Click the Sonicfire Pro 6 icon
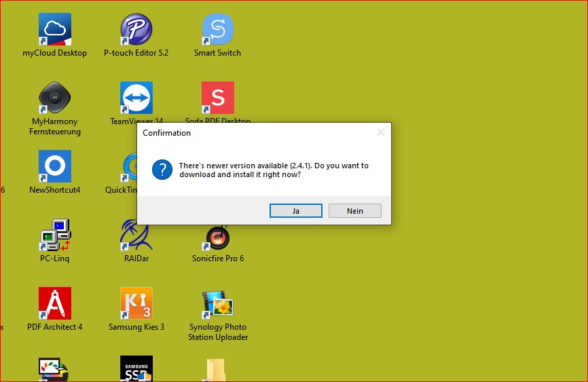The width and height of the screenshot is (588, 382). [217, 238]
